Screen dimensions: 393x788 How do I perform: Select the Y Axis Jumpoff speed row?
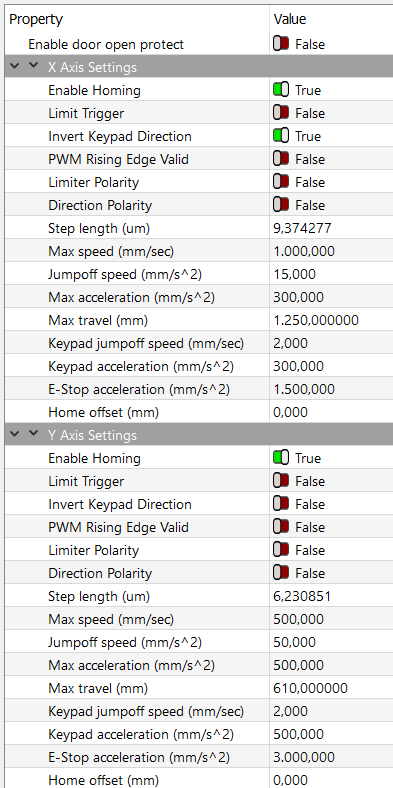(x=199, y=642)
